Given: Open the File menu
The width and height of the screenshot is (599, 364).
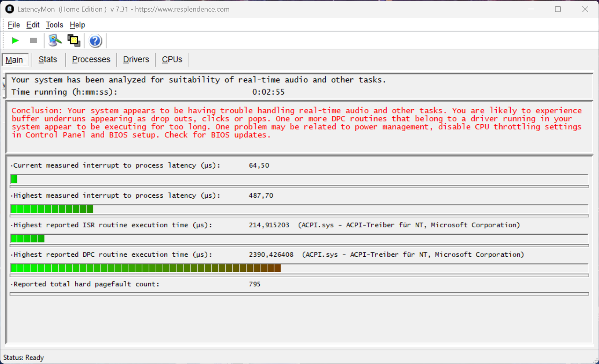Looking at the screenshot, I should click(14, 25).
